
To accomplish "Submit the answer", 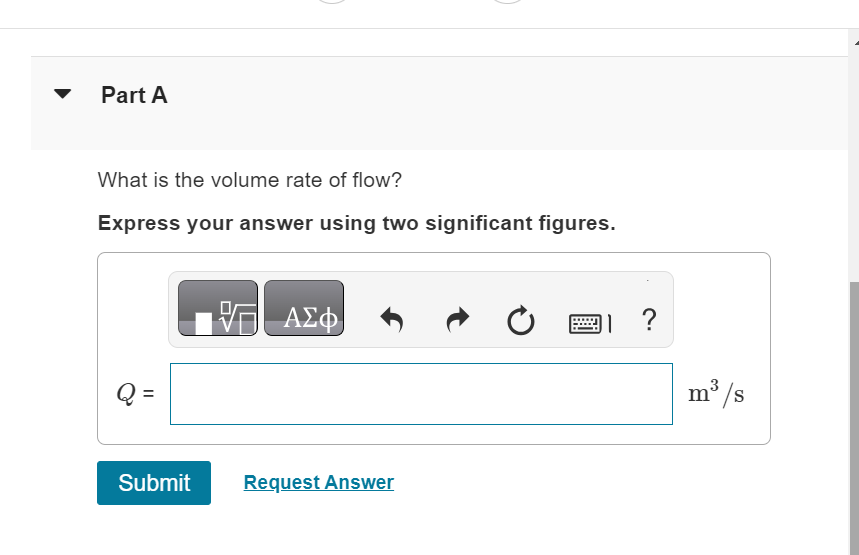I will [154, 483].
